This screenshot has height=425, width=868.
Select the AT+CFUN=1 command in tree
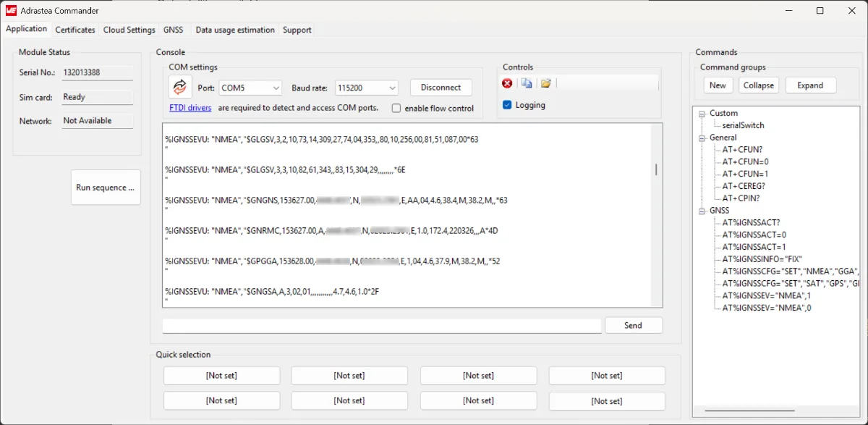click(745, 174)
